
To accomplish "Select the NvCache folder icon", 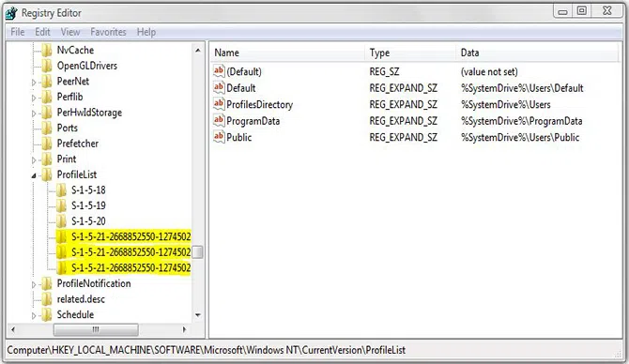I will pos(47,50).
